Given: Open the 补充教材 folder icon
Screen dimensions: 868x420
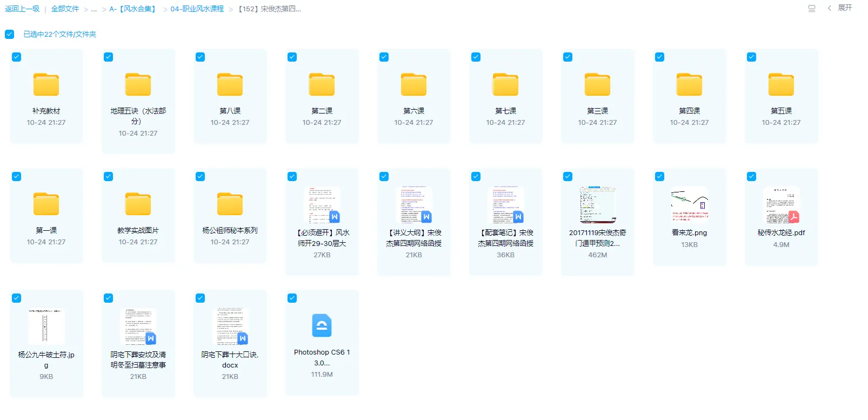Looking at the screenshot, I should [x=46, y=84].
